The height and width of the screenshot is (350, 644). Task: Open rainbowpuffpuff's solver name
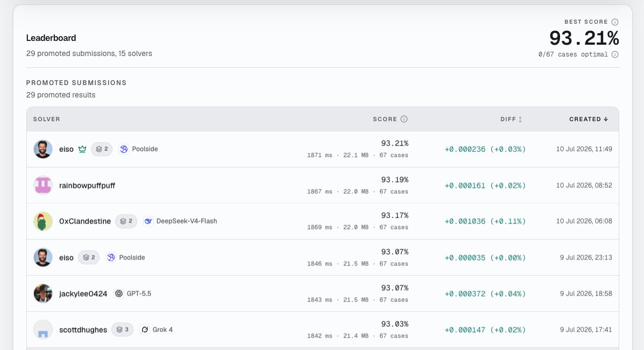tap(87, 185)
